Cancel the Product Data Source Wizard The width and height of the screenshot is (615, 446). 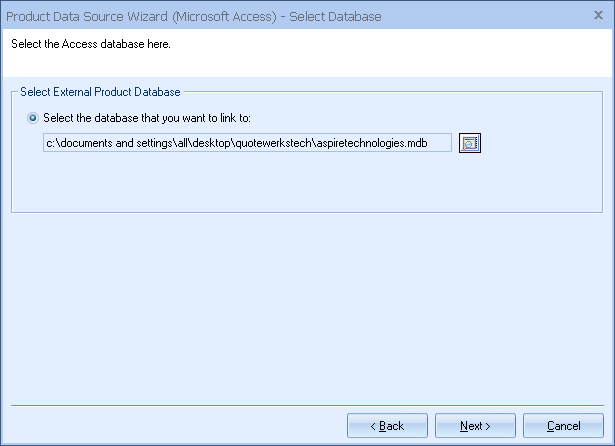[x=563, y=426]
